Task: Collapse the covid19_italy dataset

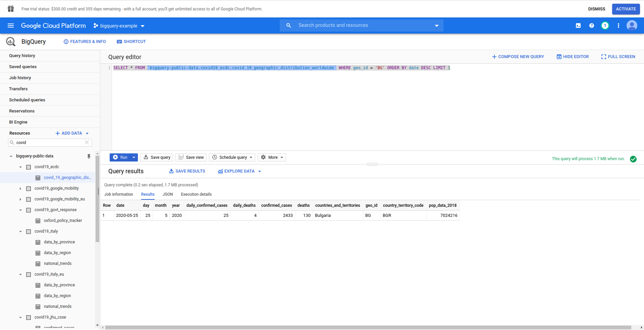Action: 20,231
